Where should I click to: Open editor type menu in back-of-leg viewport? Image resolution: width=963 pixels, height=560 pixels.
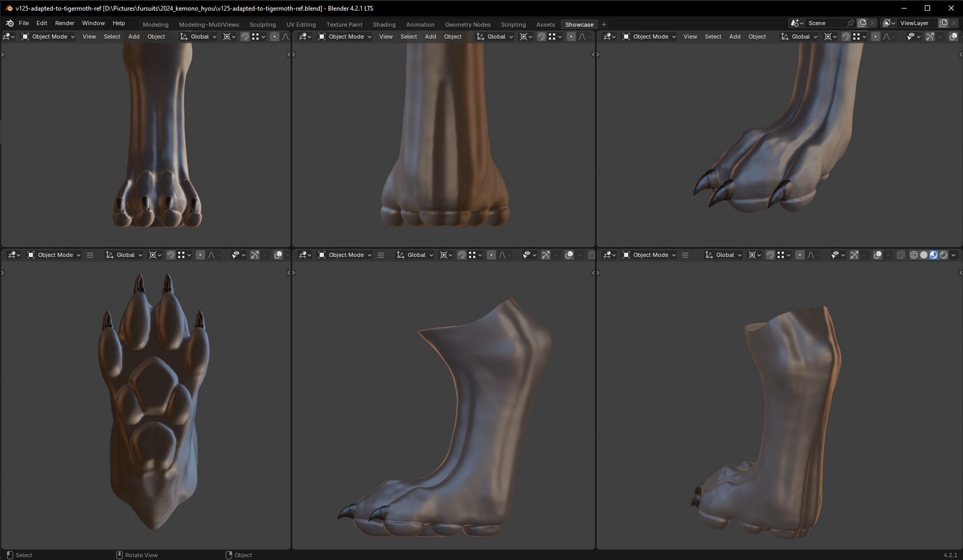[305, 37]
